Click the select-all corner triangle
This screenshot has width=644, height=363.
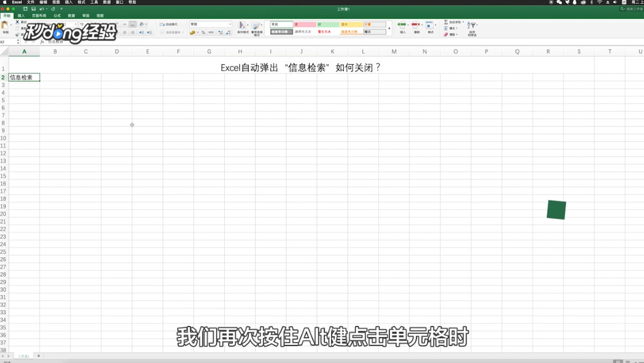click(5, 52)
